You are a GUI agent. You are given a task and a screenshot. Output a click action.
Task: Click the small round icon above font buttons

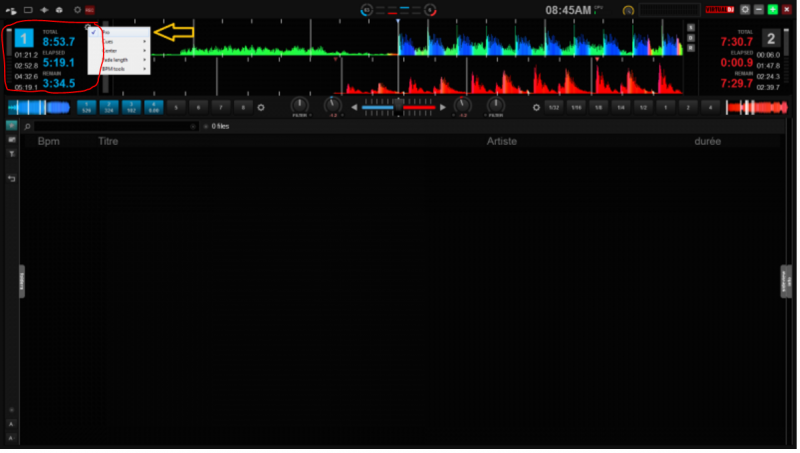tap(11, 410)
